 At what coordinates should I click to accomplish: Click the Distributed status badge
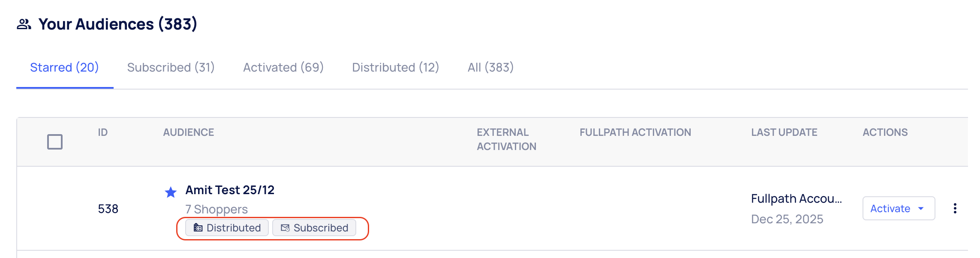(227, 228)
